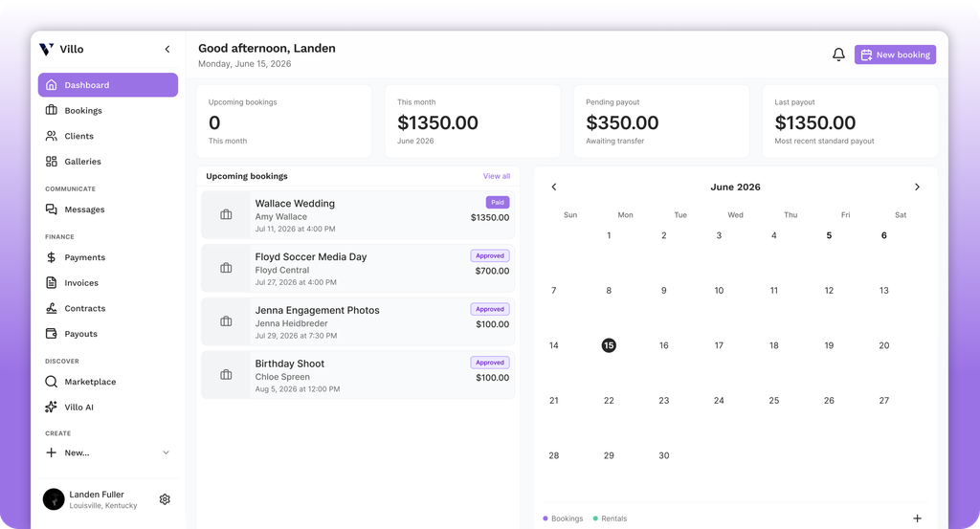Viewport: 980px width, 529px height.
Task: Click the Contracts signature icon
Action: click(x=52, y=309)
